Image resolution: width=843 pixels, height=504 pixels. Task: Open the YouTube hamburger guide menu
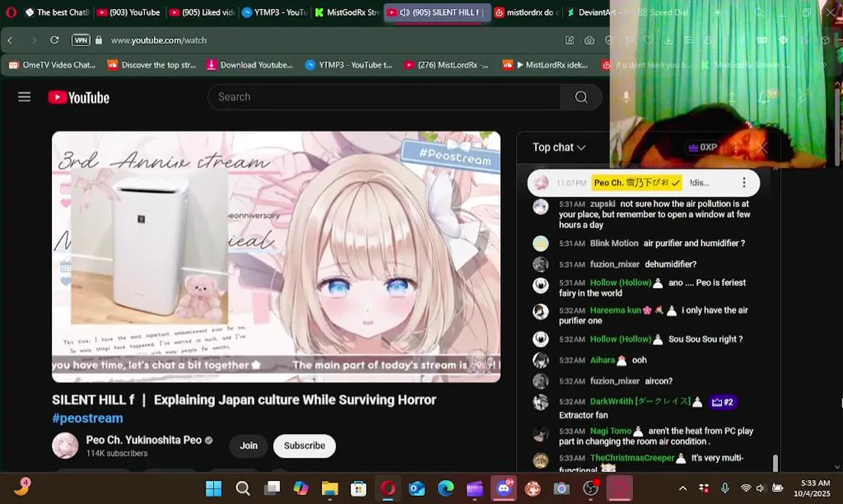click(25, 97)
